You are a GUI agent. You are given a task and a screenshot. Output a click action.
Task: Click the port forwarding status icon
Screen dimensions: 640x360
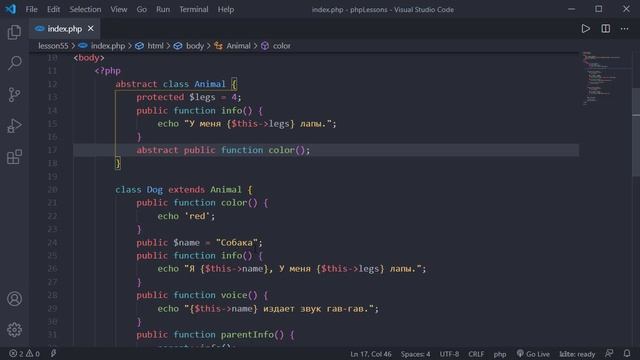click(x=53, y=353)
